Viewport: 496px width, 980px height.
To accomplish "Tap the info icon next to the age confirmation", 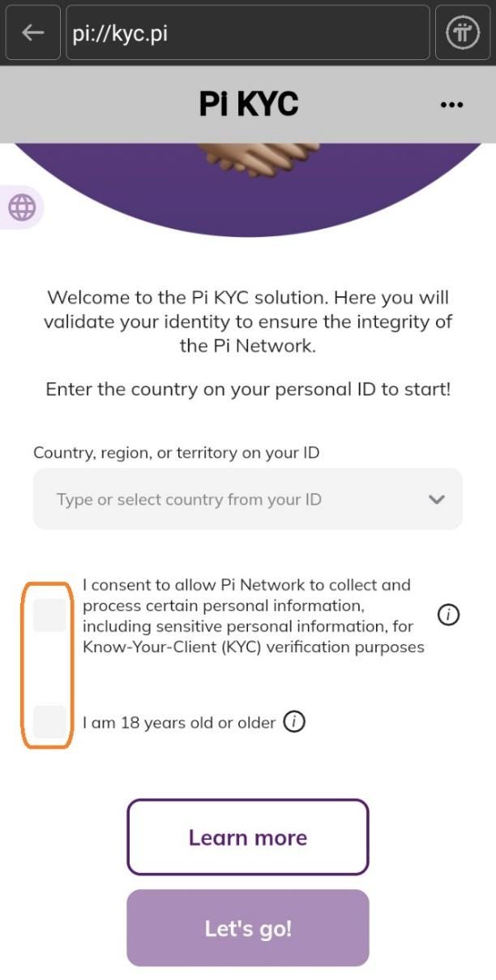I will 295,721.
